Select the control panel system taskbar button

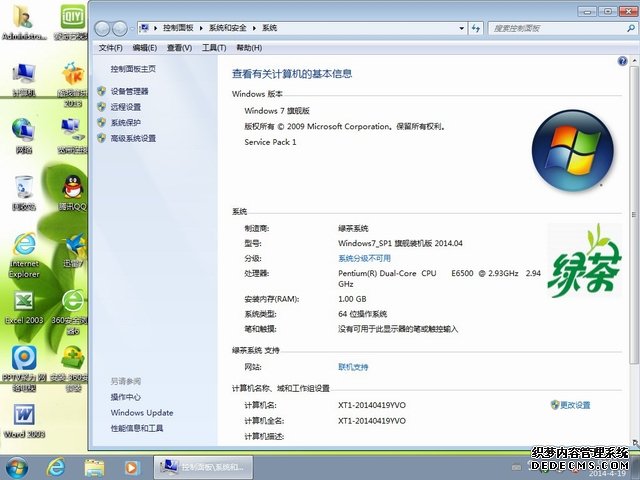pyautogui.click(x=203, y=467)
